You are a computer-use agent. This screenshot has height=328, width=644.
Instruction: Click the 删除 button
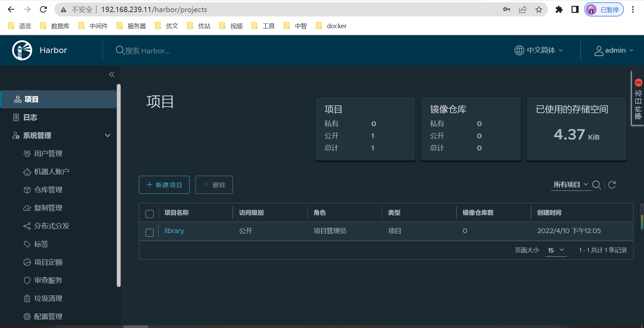tap(214, 185)
